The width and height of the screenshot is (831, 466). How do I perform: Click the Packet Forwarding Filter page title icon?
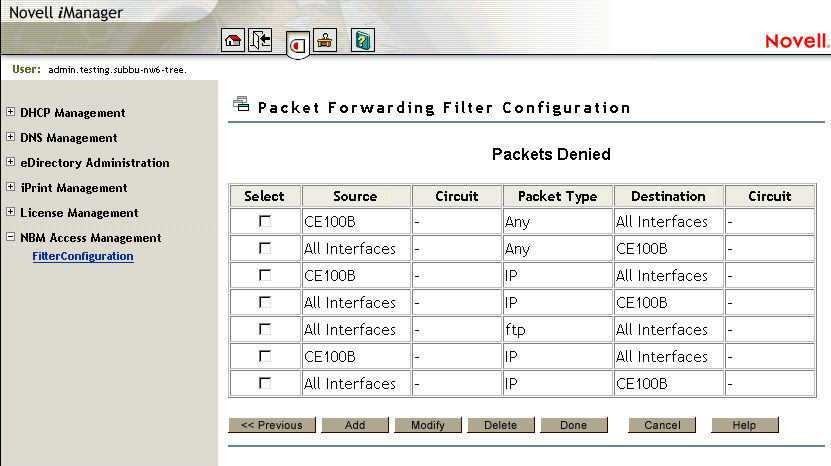(x=241, y=104)
